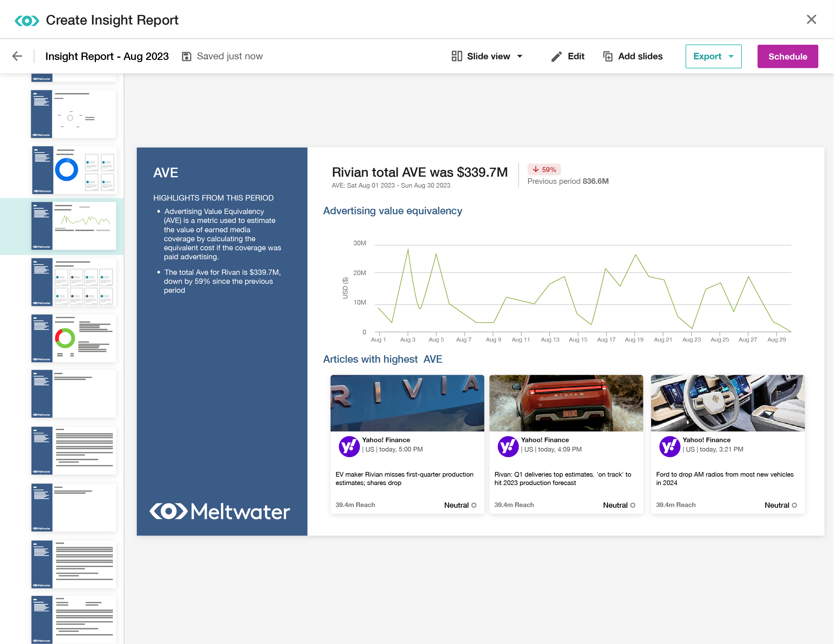Viewport: 834px width, 644px height.
Task: Click the 59% decrease badge
Action: (544, 169)
